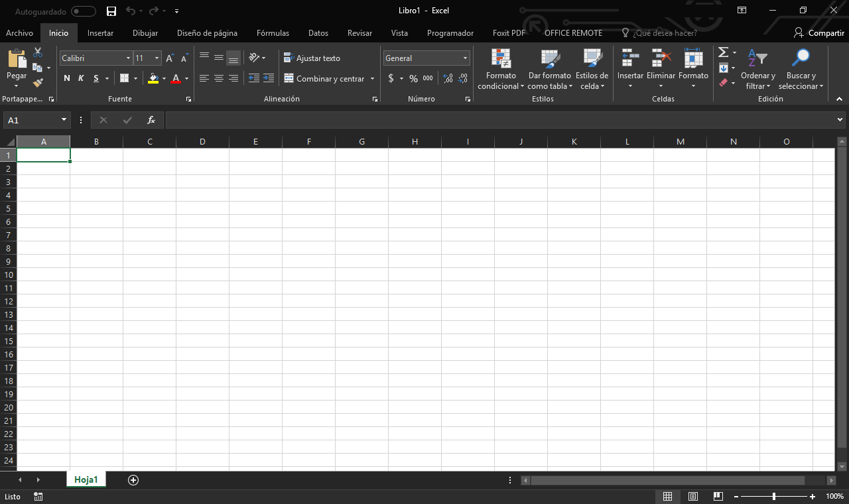
Task: Toggle bold N formatting
Action: [x=66, y=78]
